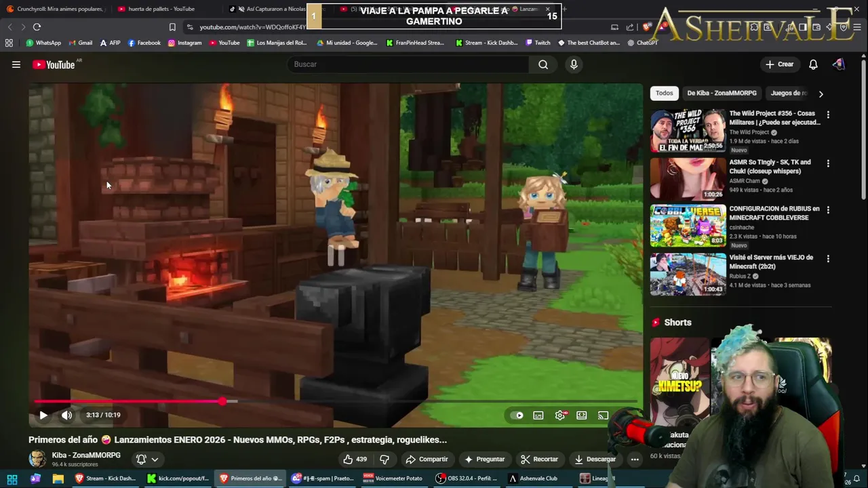Image resolution: width=868 pixels, height=488 pixels.
Task: Open options for the ASMR video
Action: point(828,163)
